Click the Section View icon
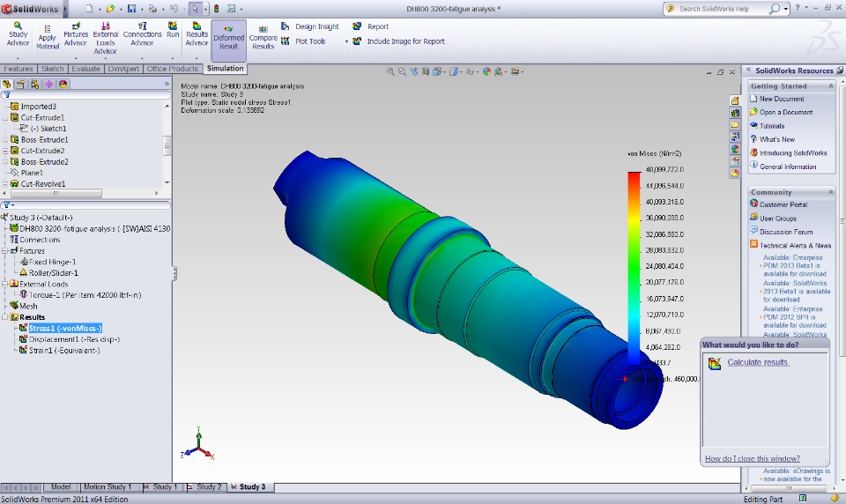 [426, 71]
